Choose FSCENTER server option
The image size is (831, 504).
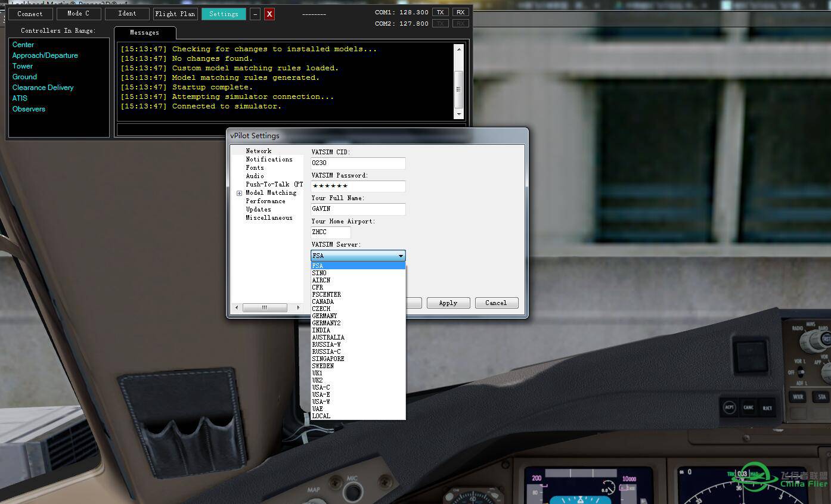(x=358, y=294)
